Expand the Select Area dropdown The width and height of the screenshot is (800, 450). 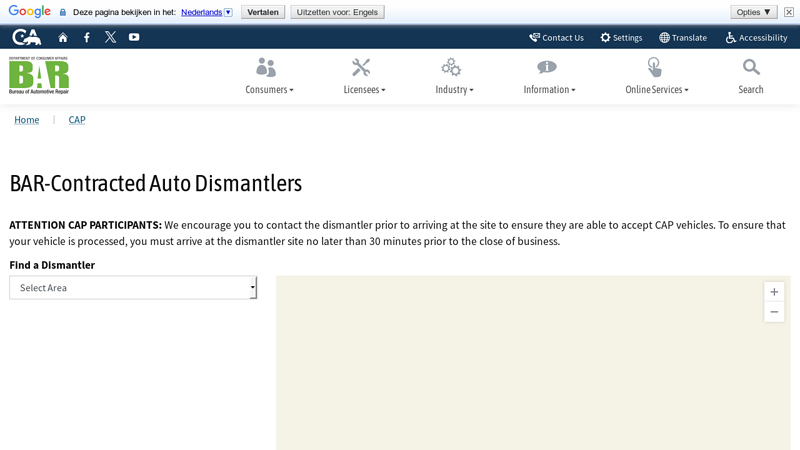click(133, 288)
